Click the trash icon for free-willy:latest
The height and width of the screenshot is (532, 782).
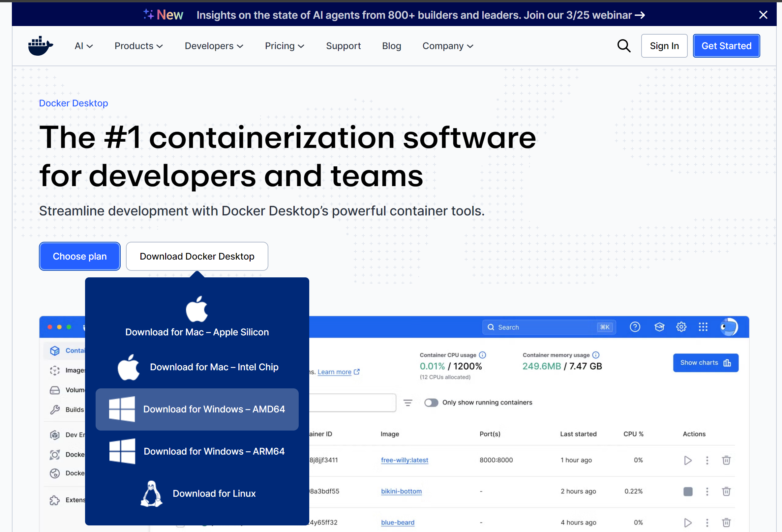pyautogui.click(x=726, y=460)
